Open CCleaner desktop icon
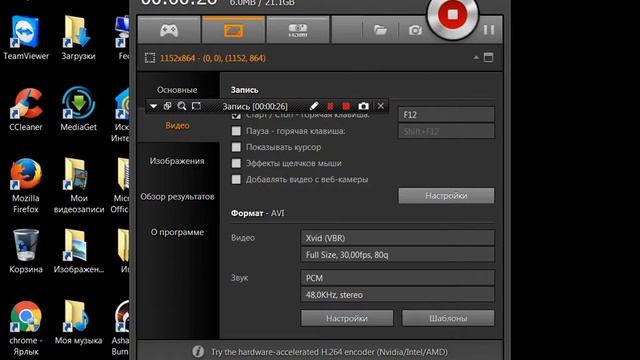 [26, 109]
